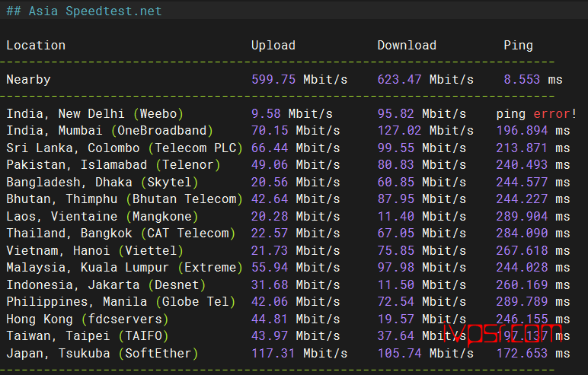Click Mumbai upload 70.15 Mbit/s
Screen dimensions: 588x375
point(296,130)
